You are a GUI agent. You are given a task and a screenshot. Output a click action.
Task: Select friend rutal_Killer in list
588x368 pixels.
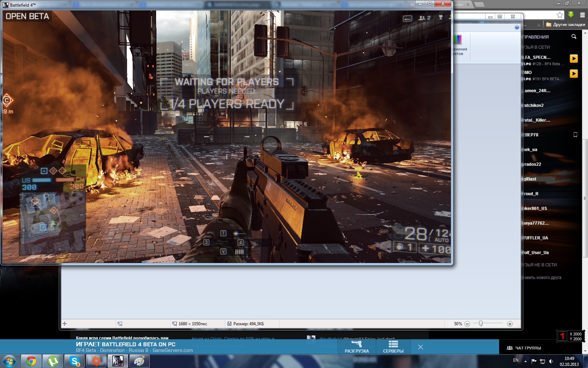[537, 120]
